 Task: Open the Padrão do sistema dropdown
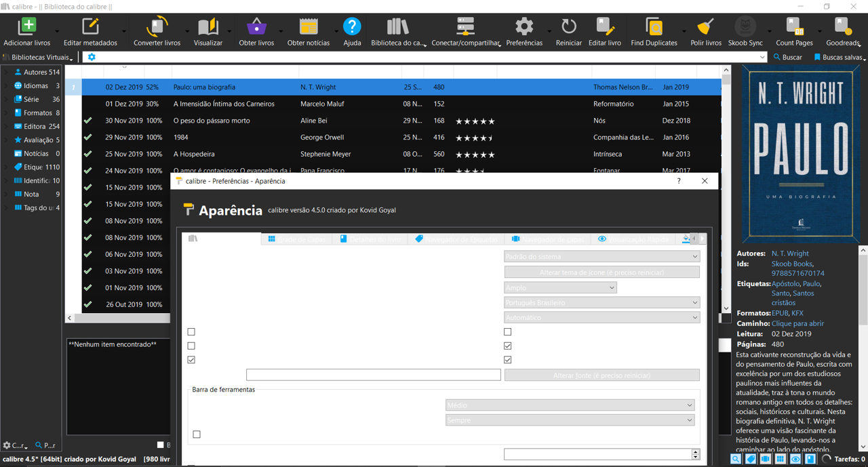point(602,257)
